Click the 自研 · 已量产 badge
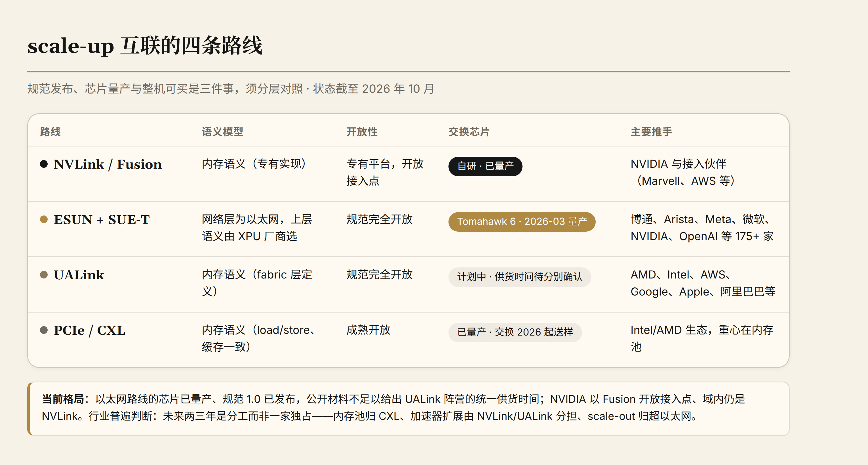 pyautogui.click(x=485, y=166)
